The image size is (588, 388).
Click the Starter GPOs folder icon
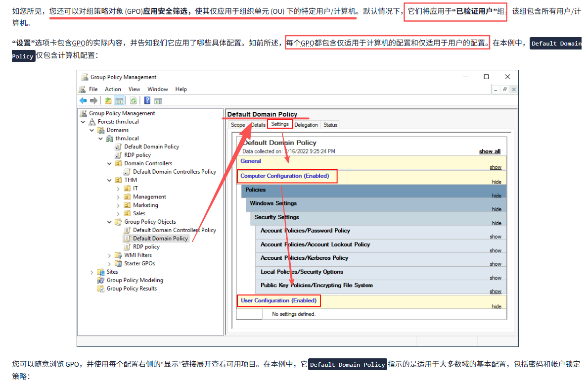coord(118,263)
